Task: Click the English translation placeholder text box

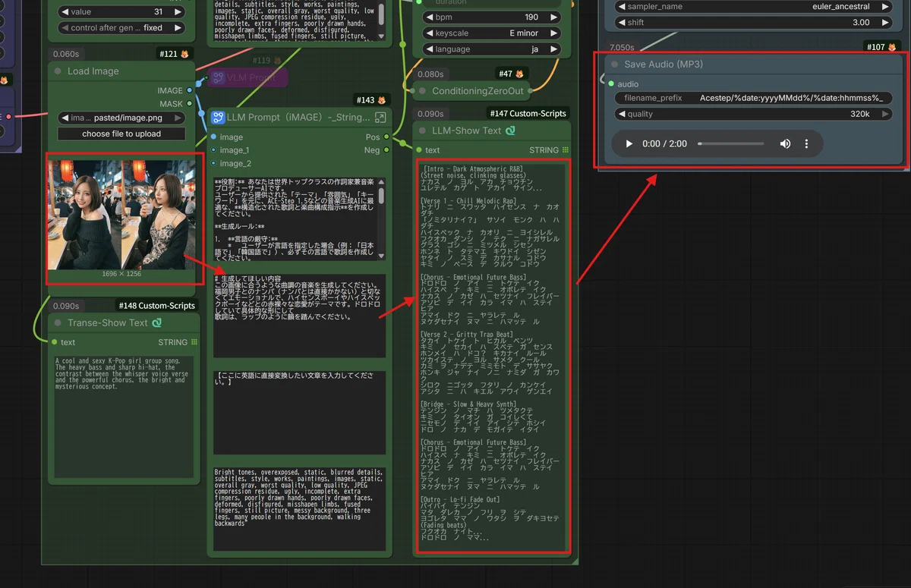Action: coord(299,412)
